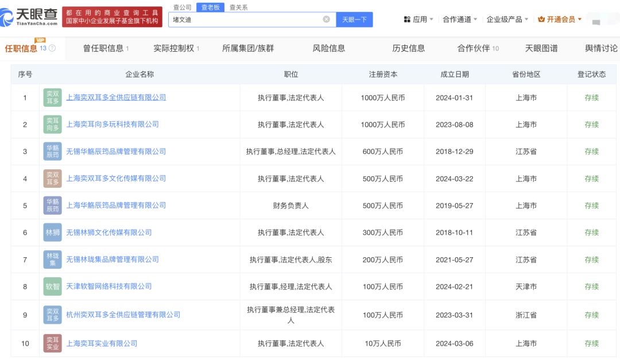Viewport: 620px width, 364px height.
Task: Switch to the 查公司 search tab
Action: point(182,7)
